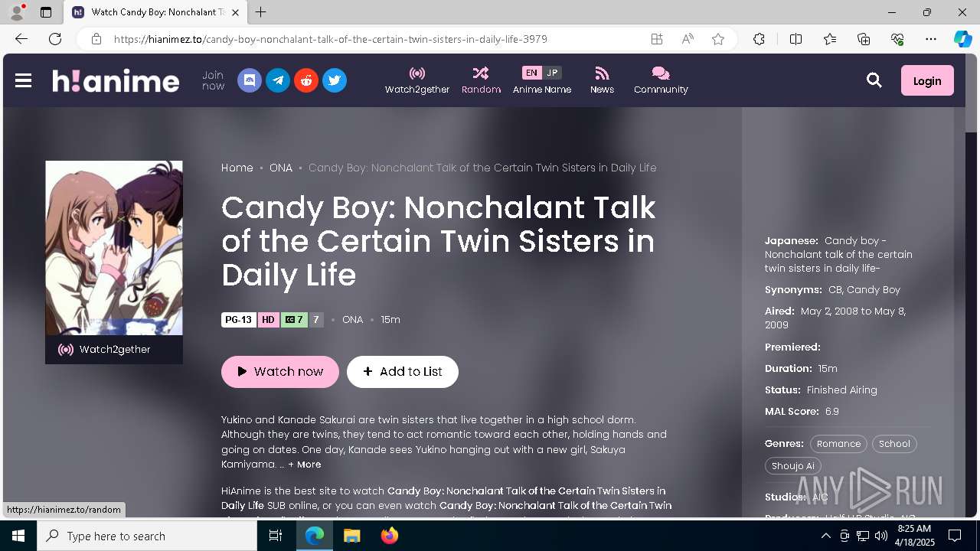This screenshot has height=551, width=980.
Task: Open the Discord join icon
Action: (250, 80)
